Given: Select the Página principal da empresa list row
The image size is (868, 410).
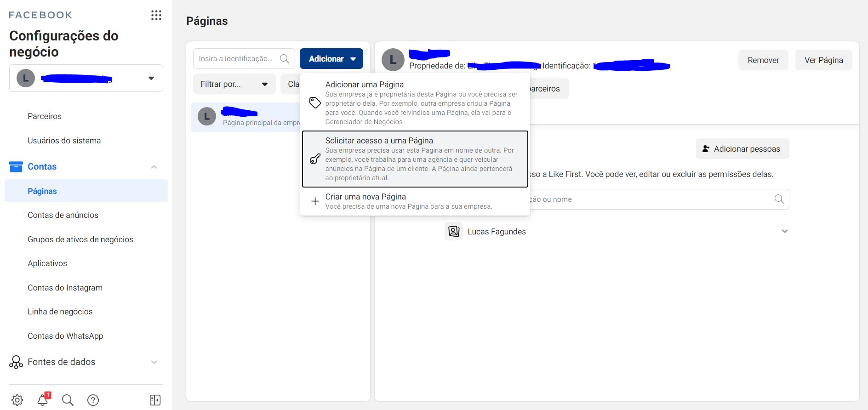Looking at the screenshot, I should [x=246, y=117].
